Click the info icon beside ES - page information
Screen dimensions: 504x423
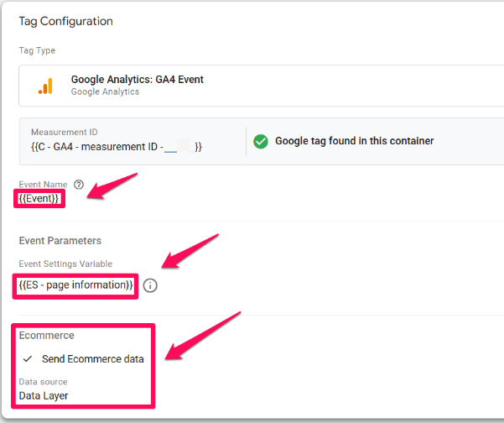pos(150,285)
